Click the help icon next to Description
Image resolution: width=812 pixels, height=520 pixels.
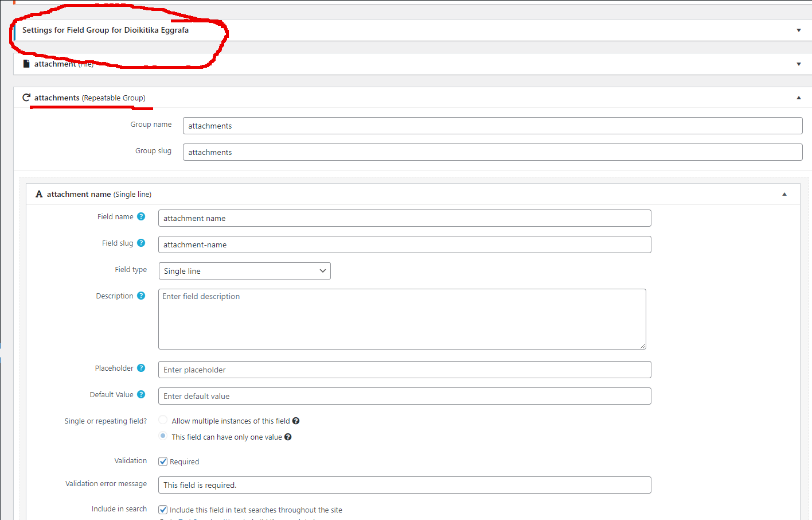(141, 296)
